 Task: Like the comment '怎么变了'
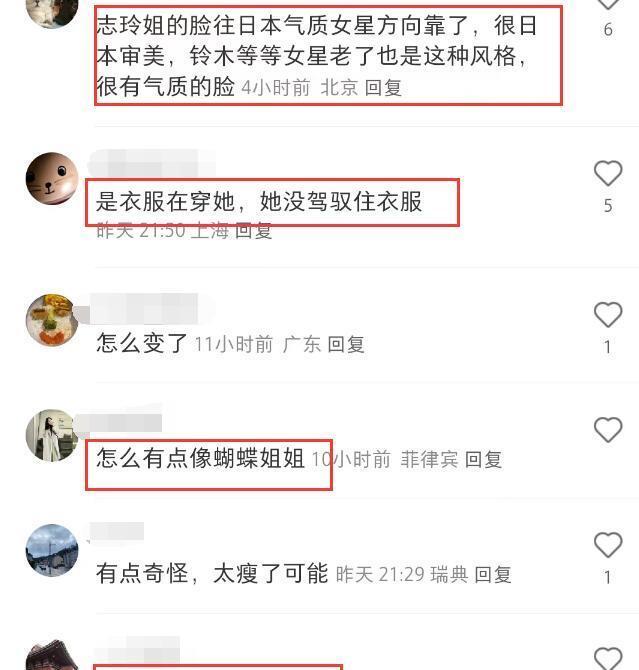click(x=608, y=314)
